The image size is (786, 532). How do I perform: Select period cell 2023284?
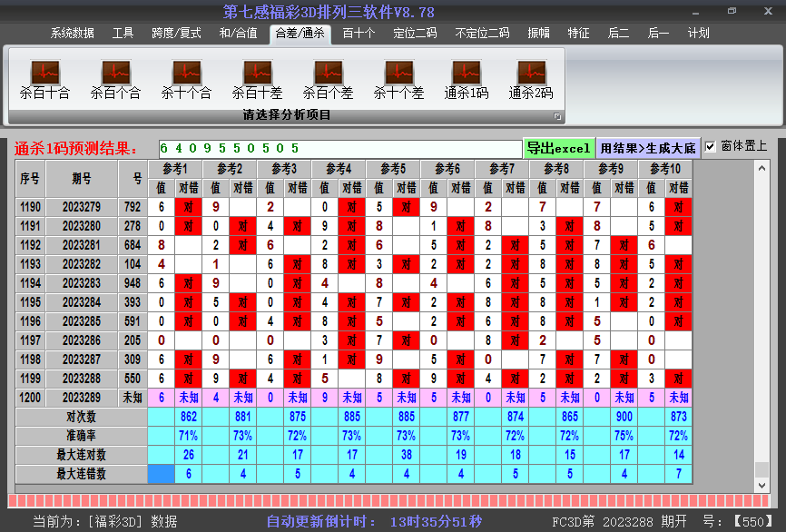tap(81, 302)
